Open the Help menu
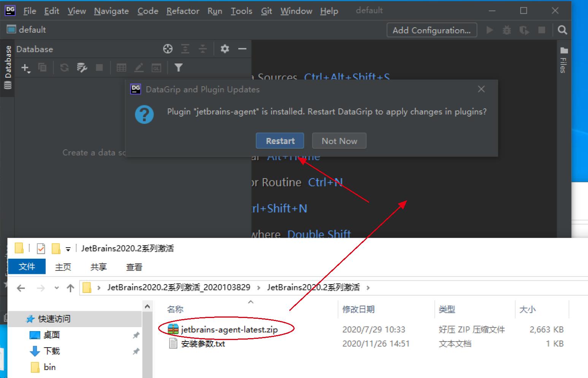 [329, 11]
